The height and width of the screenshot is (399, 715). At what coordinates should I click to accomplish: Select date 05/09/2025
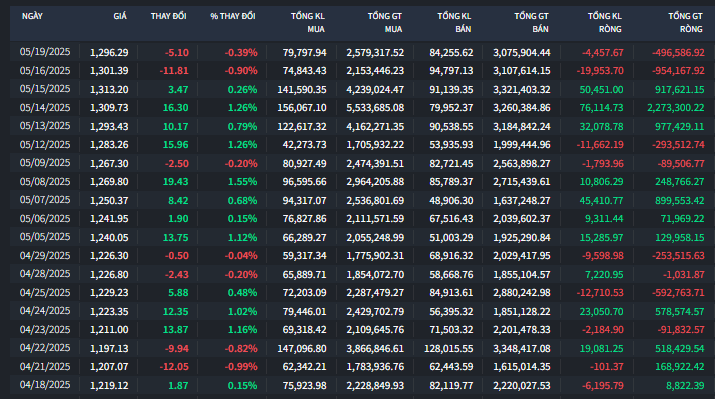click(45, 163)
